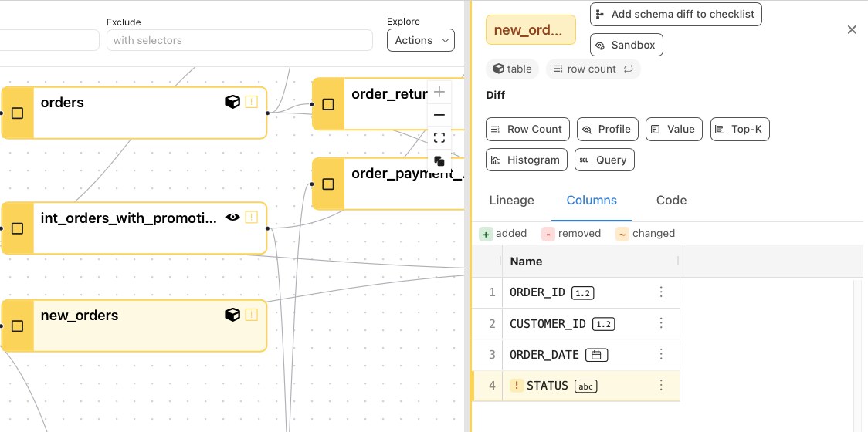
Task: Click the cube icon on orders node
Action: [233, 102]
